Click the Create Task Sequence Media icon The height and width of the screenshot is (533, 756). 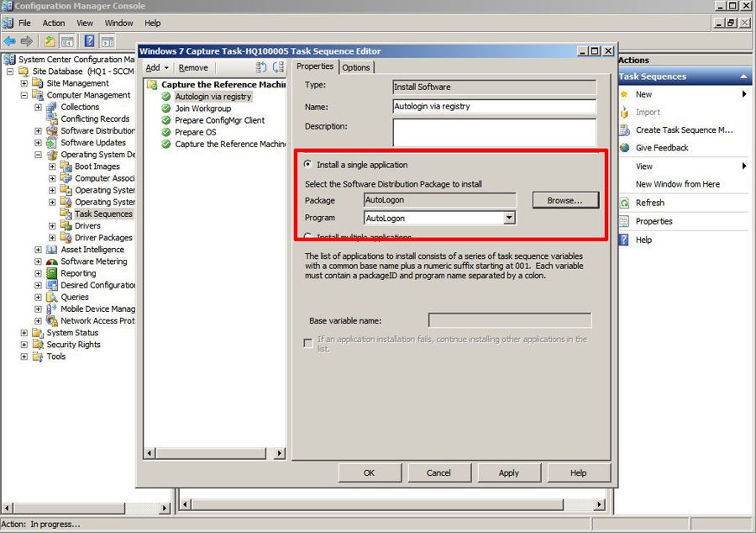coord(624,130)
